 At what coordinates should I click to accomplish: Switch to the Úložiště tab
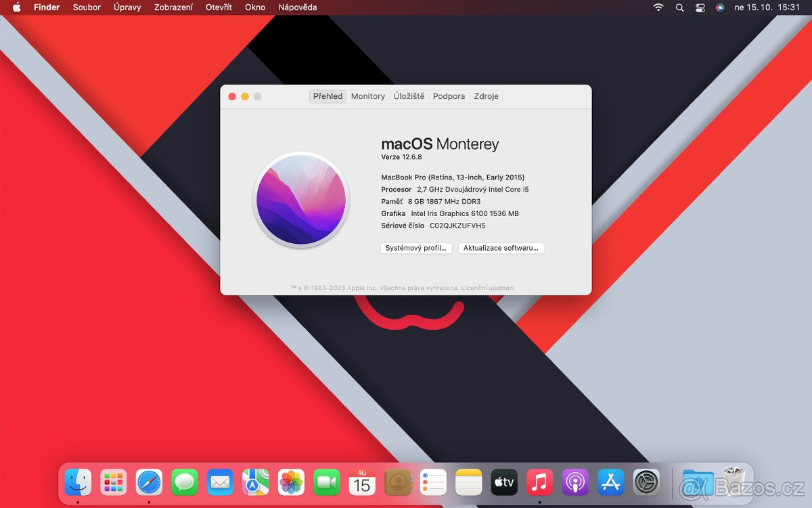click(409, 96)
